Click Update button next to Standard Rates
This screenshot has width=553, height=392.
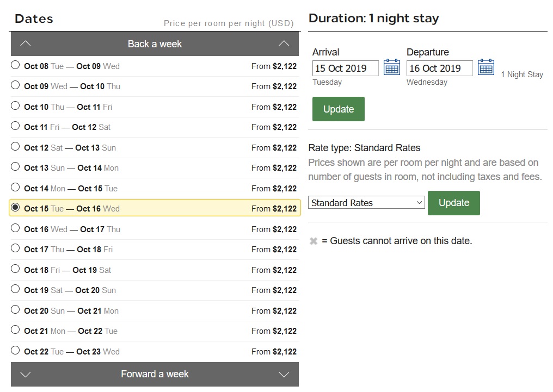click(x=453, y=203)
